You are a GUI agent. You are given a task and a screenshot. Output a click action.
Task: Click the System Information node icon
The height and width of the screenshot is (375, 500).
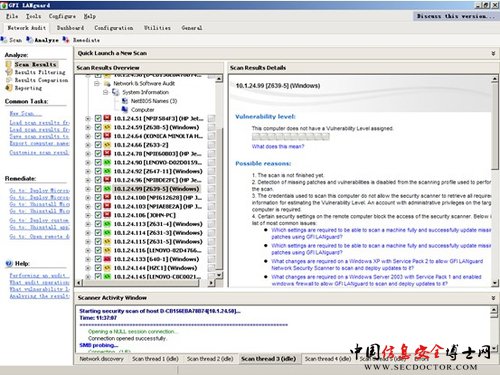click(116, 92)
